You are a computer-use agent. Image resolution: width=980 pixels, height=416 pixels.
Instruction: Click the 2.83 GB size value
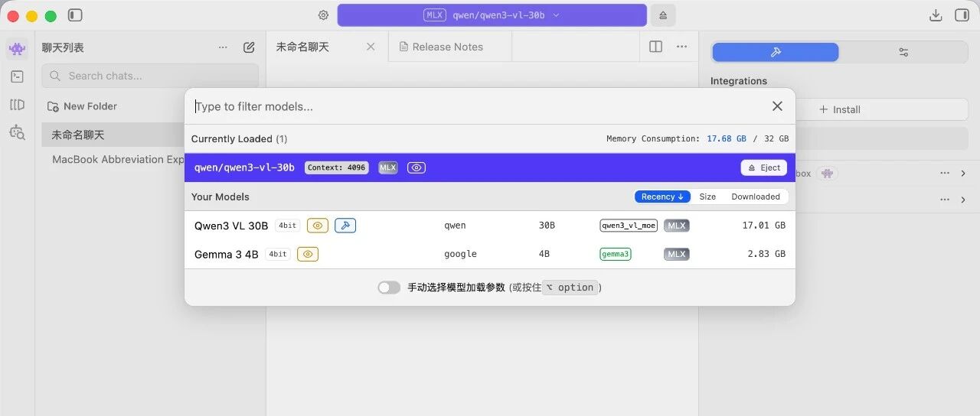point(767,254)
